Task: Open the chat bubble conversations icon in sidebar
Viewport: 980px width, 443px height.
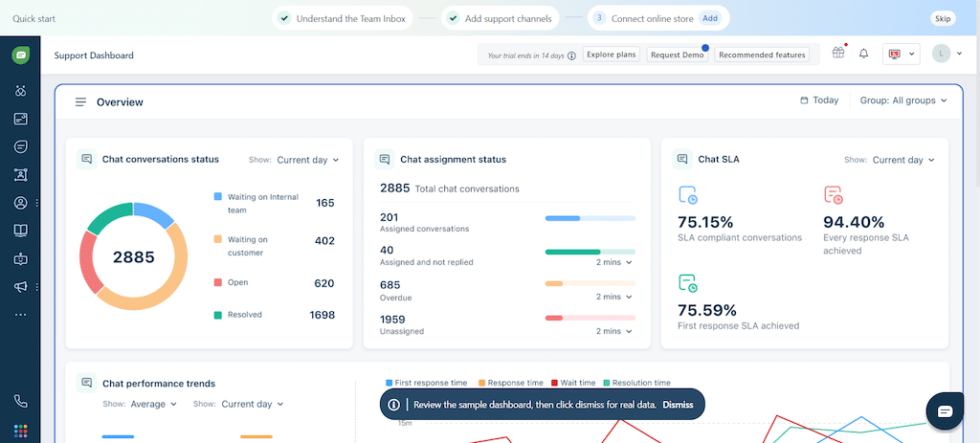Action: click(20, 146)
